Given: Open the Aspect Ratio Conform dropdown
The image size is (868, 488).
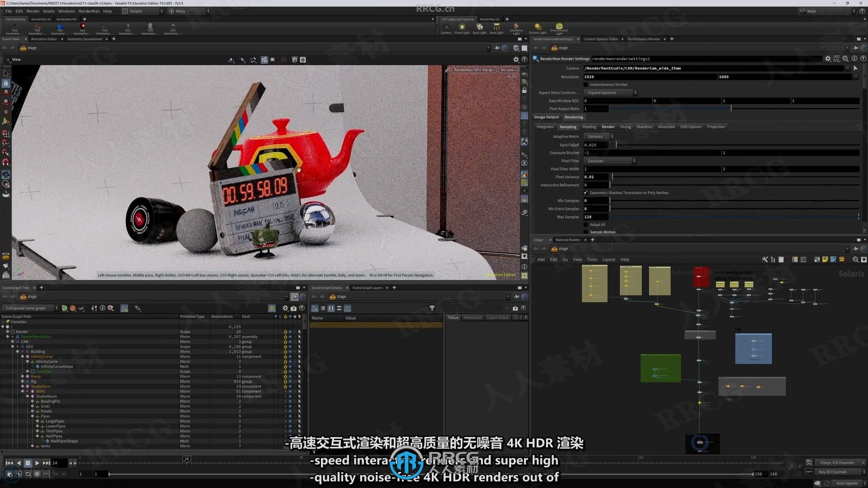Looking at the screenshot, I should pos(610,93).
